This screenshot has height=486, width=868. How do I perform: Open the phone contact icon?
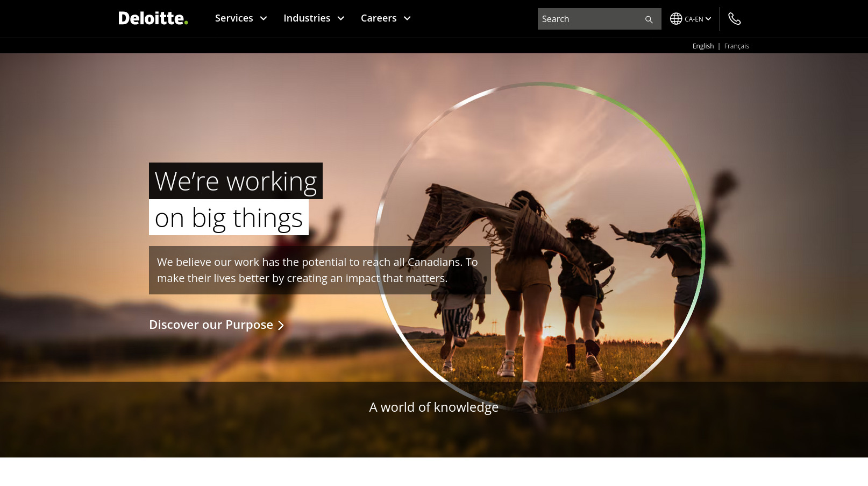(735, 19)
